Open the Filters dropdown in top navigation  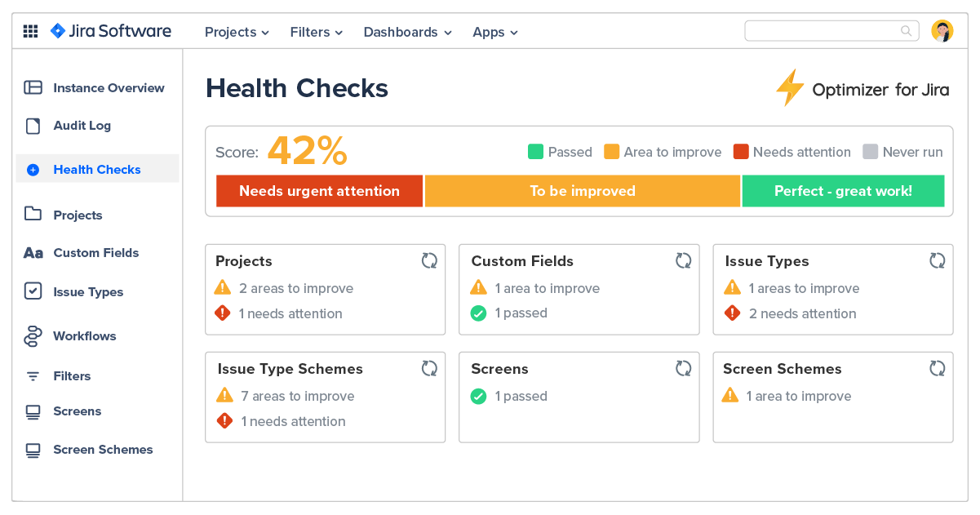(317, 32)
